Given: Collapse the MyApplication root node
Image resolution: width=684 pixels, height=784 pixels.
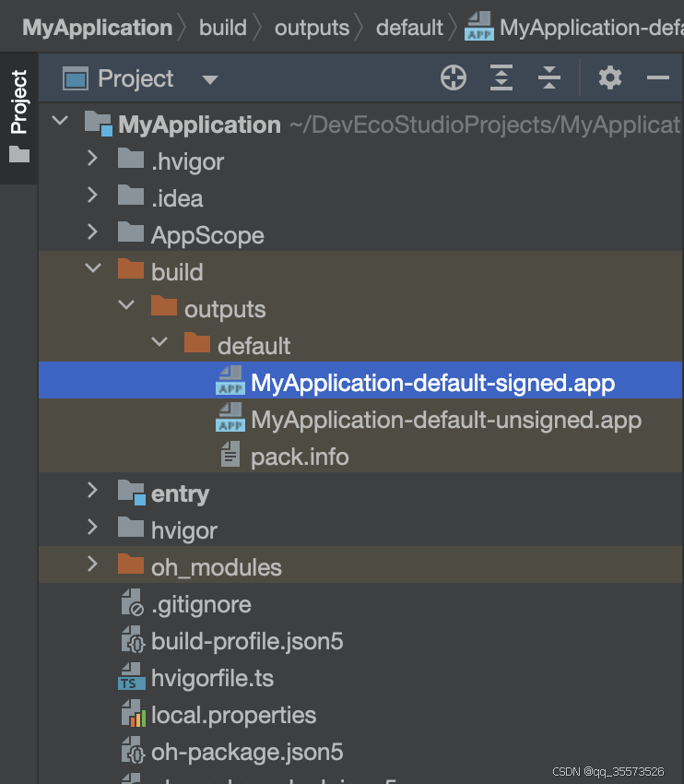Looking at the screenshot, I should pyautogui.click(x=60, y=120).
